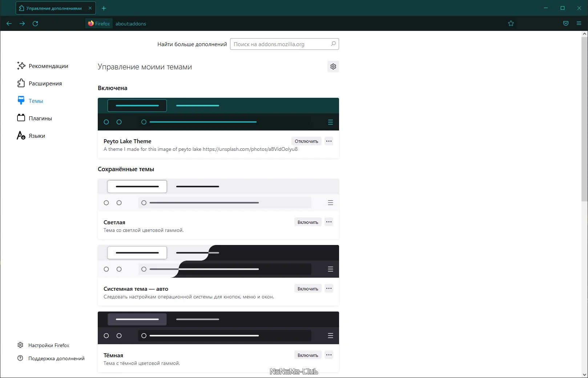The width and height of the screenshot is (588, 378).
Task: Click the Тема со светлой цветовой гаммой description
Action: coord(144,230)
